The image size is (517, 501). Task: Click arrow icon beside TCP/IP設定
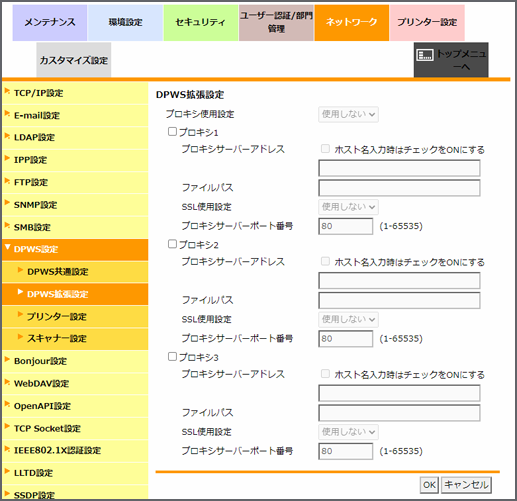point(7,91)
